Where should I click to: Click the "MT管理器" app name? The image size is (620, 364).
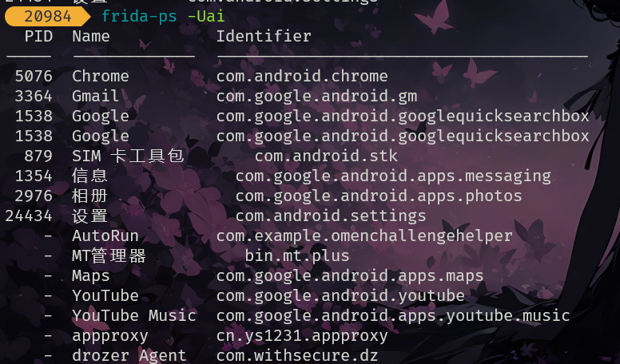click(x=109, y=256)
